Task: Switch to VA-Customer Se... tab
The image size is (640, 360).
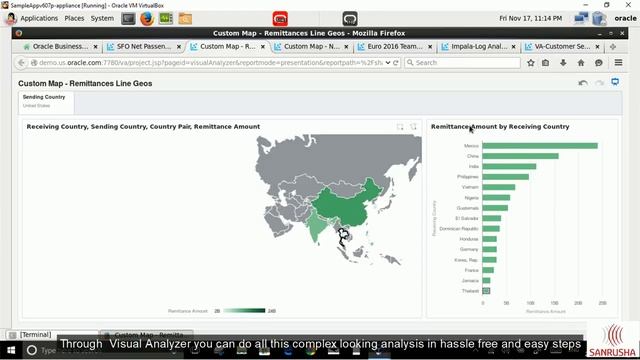Action: [x=562, y=47]
